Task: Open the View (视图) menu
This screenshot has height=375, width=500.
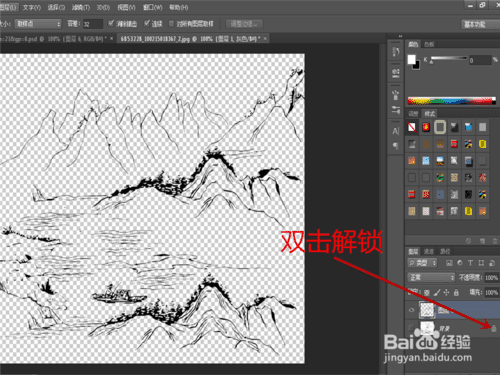Action: pos(126,7)
